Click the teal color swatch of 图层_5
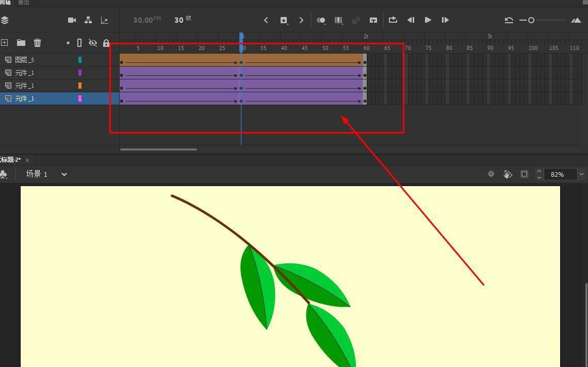 click(x=79, y=60)
